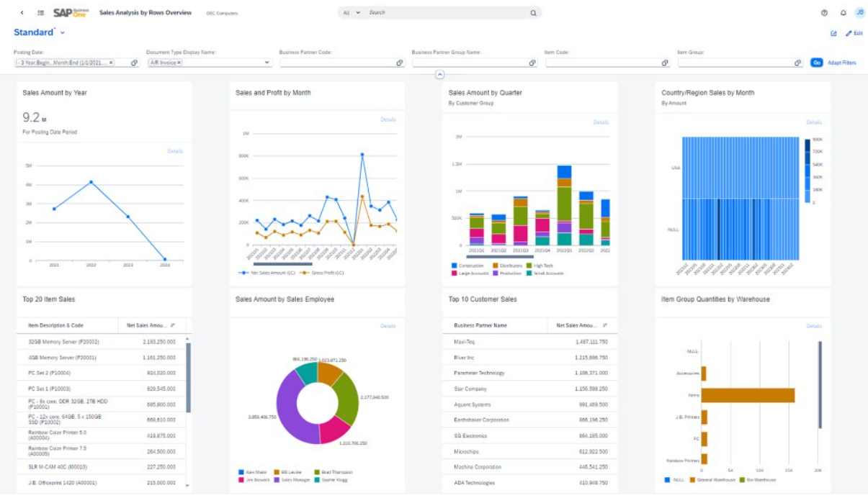Click the search magnifier icon
Image resolution: width=868 pixels, height=498 pixels.
pyautogui.click(x=532, y=12)
